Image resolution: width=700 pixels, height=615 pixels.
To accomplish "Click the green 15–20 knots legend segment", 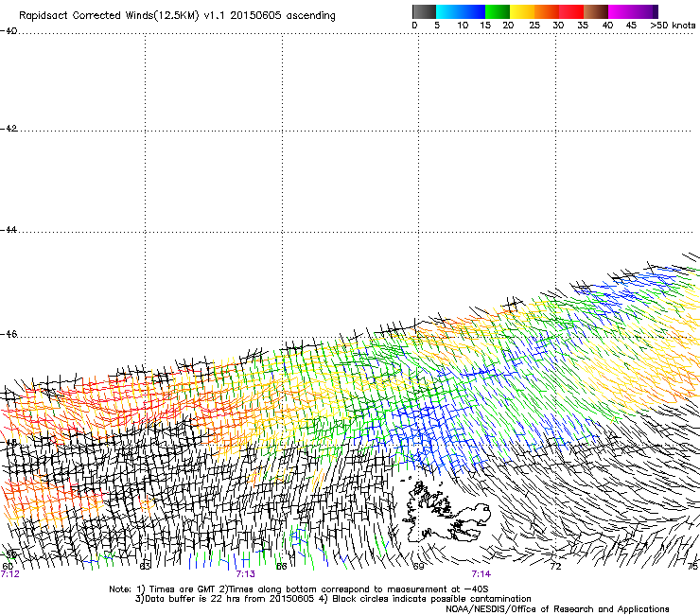I will 498,11.
